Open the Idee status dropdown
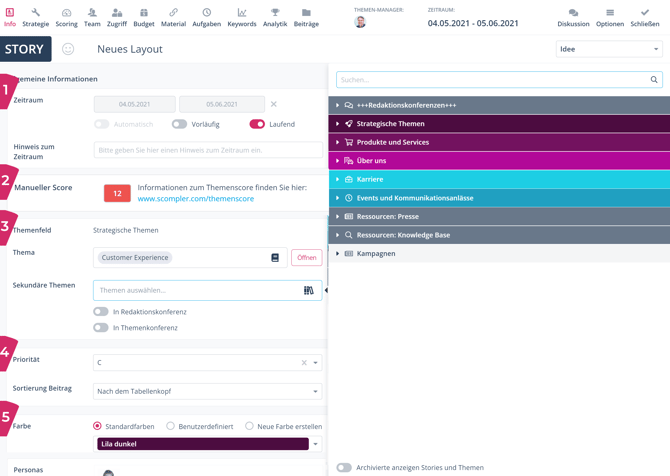The width and height of the screenshot is (670, 476). 608,49
